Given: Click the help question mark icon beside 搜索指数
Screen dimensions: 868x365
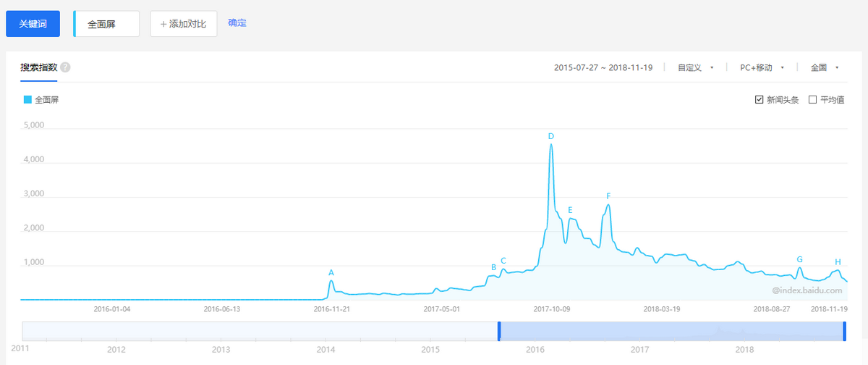Looking at the screenshot, I should tap(65, 67).
